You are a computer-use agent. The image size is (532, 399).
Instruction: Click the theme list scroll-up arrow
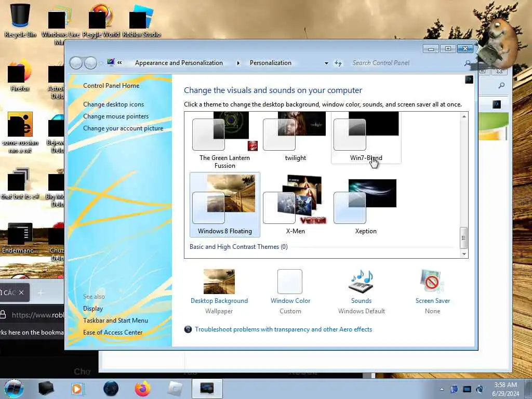point(464,116)
